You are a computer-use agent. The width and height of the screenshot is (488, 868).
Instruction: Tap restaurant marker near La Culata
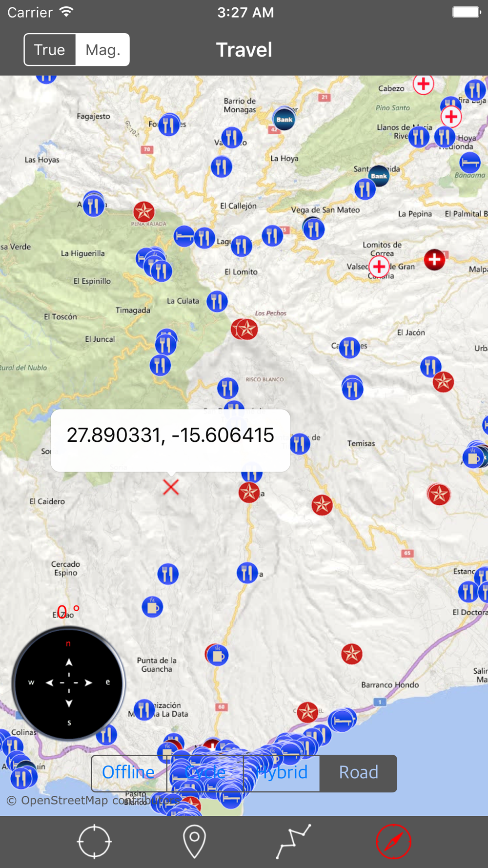(217, 301)
